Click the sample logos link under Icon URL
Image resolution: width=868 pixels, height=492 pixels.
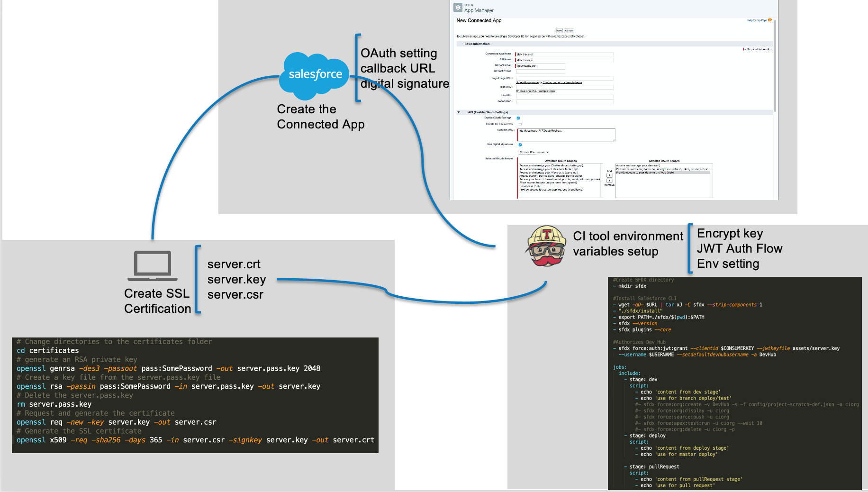pos(535,91)
